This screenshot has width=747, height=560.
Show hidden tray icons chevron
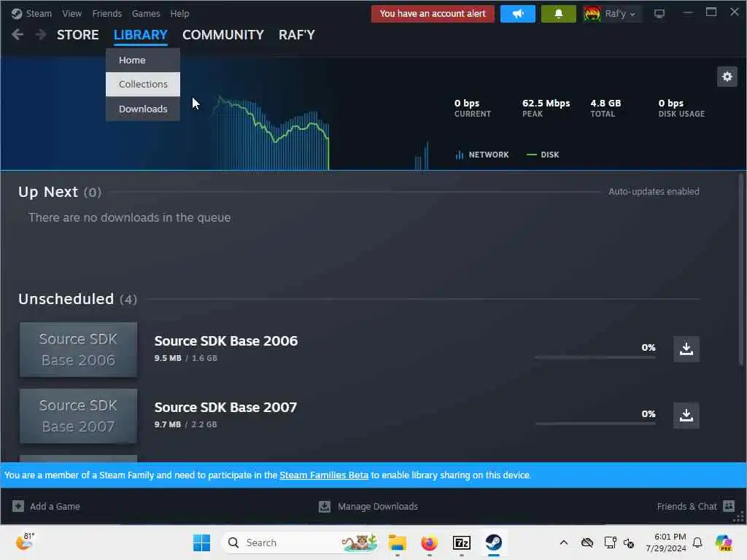click(x=564, y=542)
